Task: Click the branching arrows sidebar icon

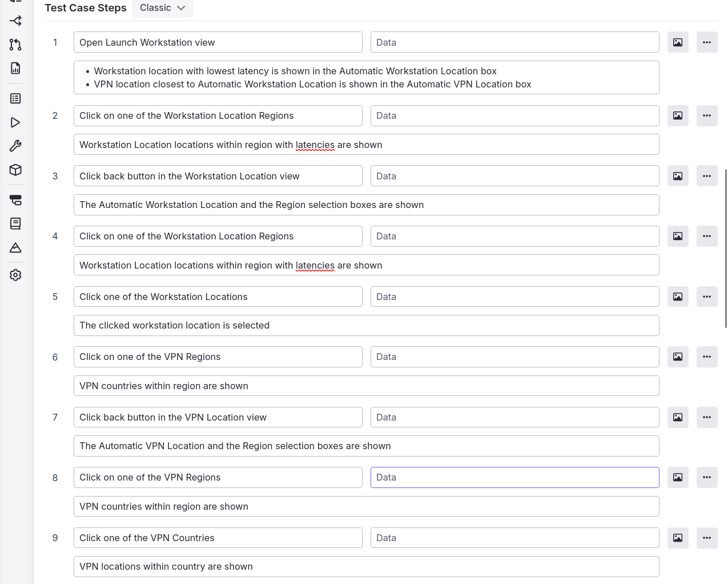Action: [15, 21]
